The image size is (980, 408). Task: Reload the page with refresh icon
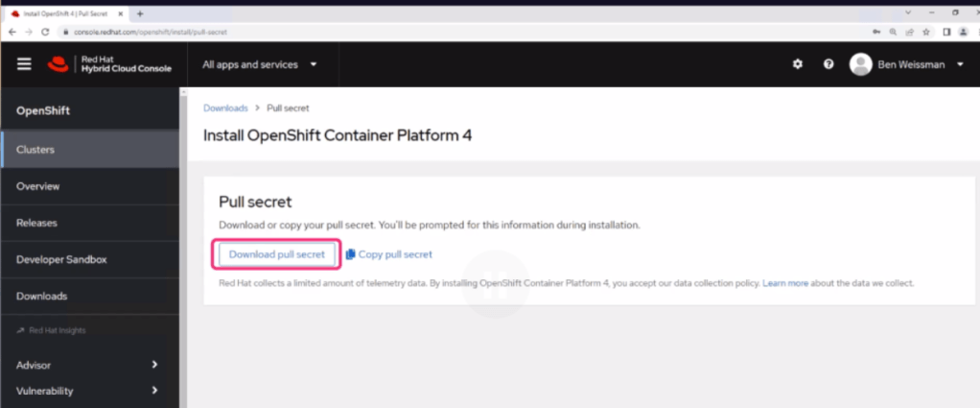pos(45,32)
